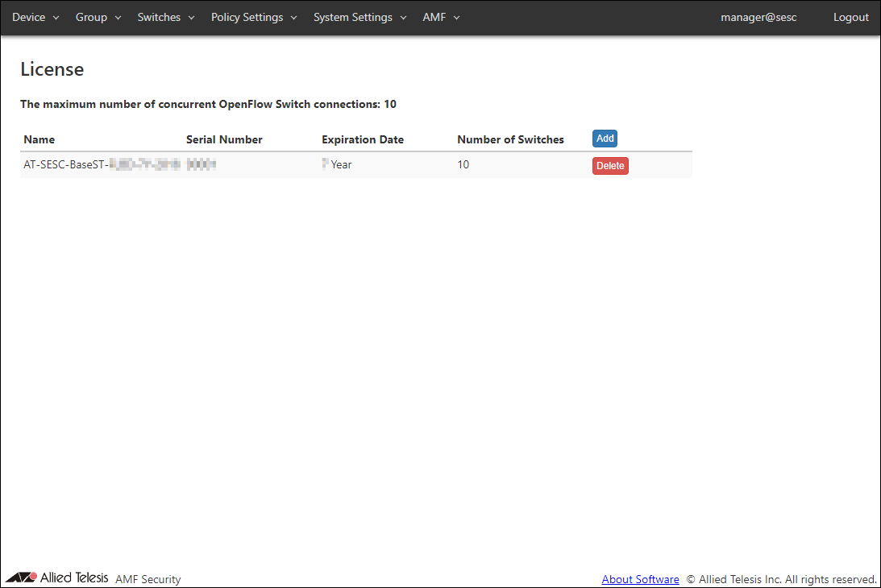Click the License page heading

pyautogui.click(x=52, y=69)
